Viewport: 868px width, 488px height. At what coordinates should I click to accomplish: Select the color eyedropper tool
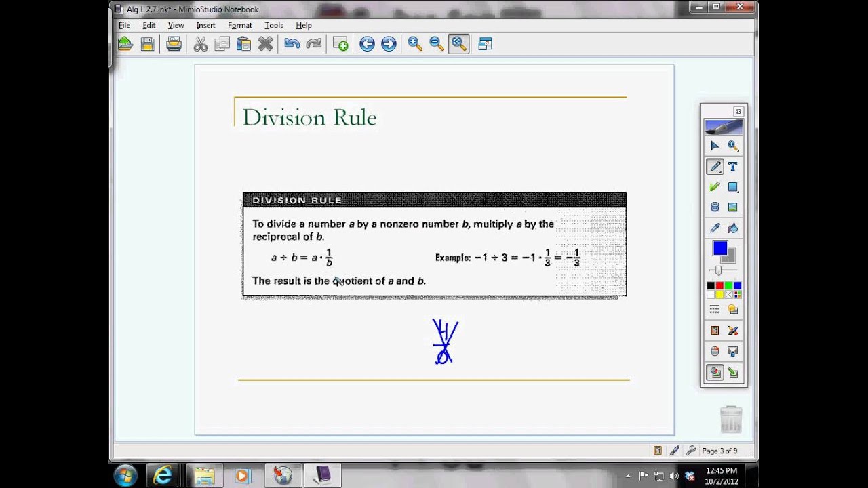click(x=715, y=228)
